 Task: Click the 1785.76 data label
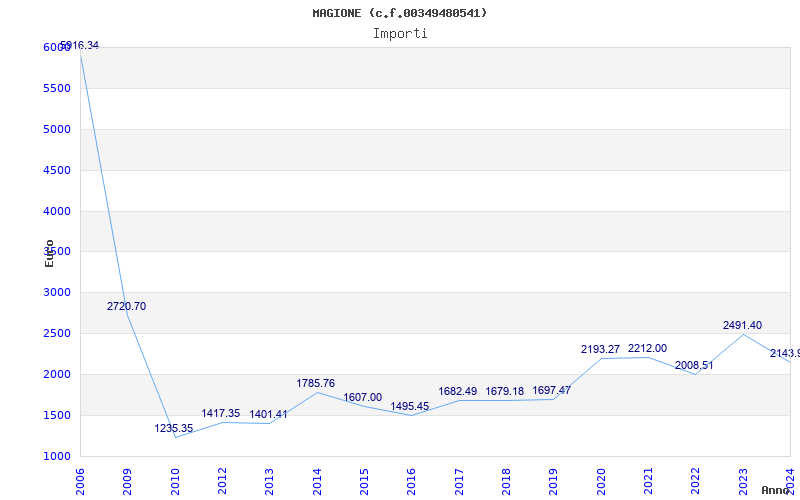pos(315,383)
